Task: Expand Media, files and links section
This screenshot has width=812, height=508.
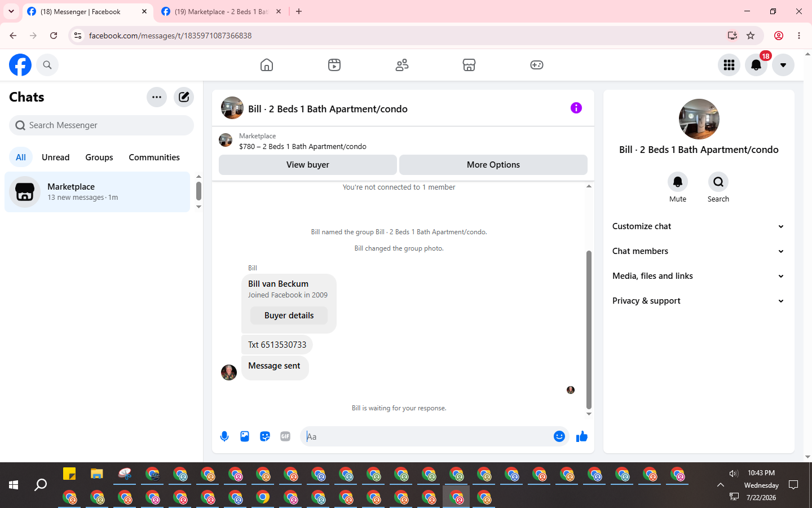Action: [699, 276]
